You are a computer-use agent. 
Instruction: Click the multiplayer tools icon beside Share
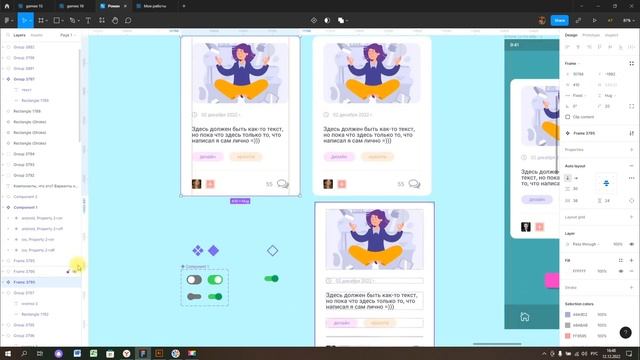pos(578,20)
